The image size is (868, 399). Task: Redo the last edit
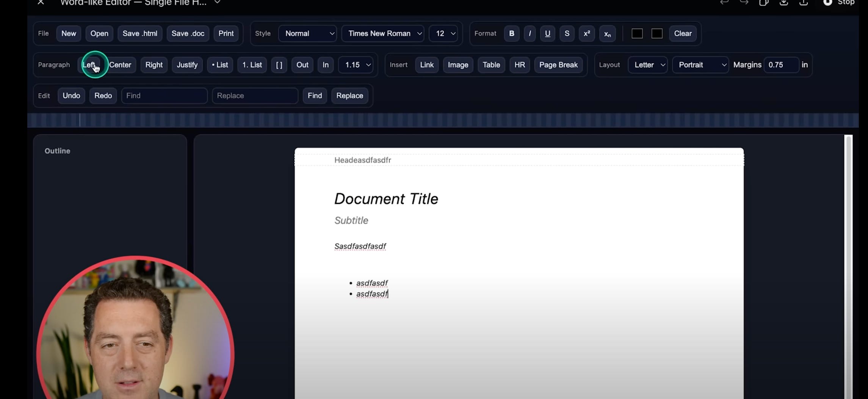pos(103,96)
